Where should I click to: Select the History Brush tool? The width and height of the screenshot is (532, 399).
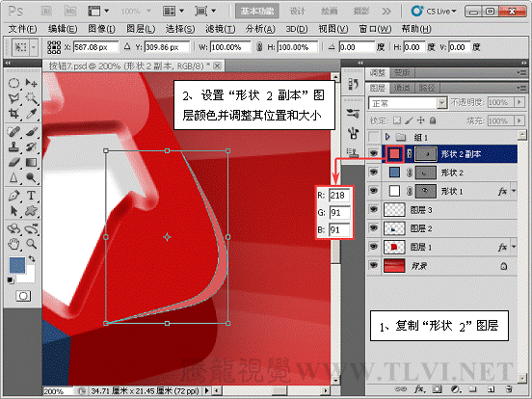31,147
